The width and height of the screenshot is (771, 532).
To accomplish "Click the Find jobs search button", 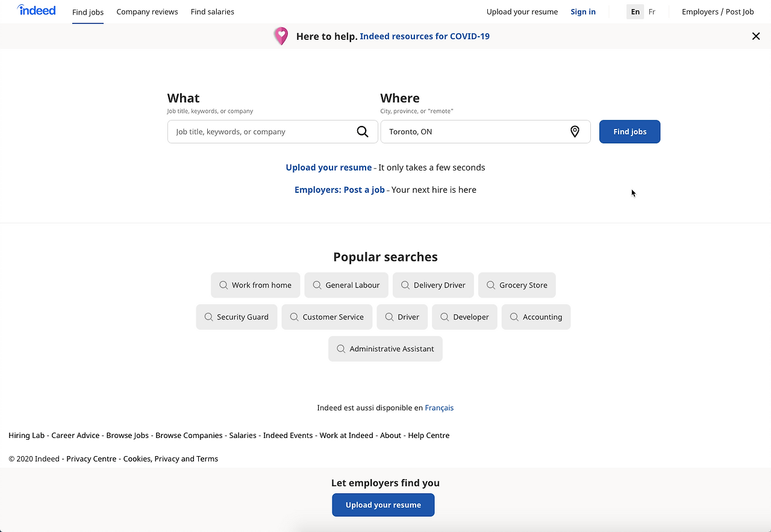I will (629, 132).
